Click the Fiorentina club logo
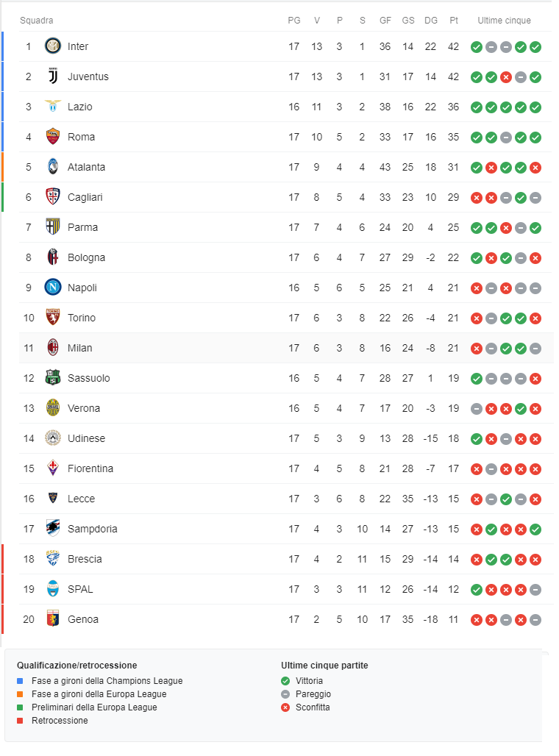The width and height of the screenshot is (559, 756). pyautogui.click(x=52, y=468)
